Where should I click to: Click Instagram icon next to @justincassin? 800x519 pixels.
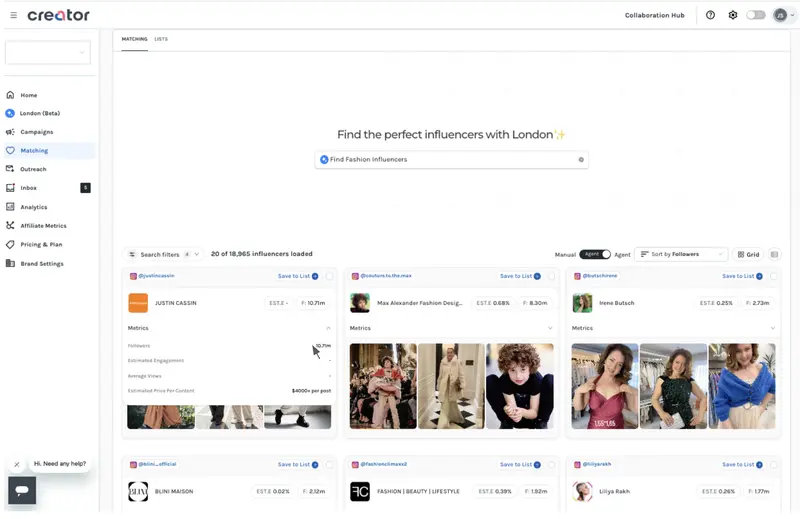click(x=133, y=276)
